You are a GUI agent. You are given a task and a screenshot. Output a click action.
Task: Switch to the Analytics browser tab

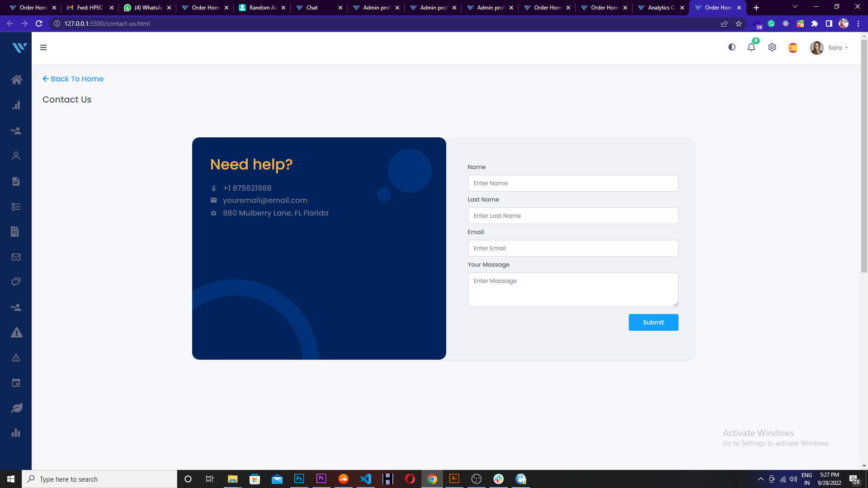point(660,8)
